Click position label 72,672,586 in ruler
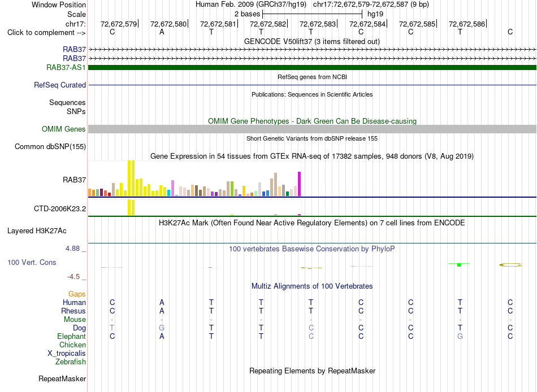The height and width of the screenshot is (392, 537). pyautogui.click(x=467, y=24)
